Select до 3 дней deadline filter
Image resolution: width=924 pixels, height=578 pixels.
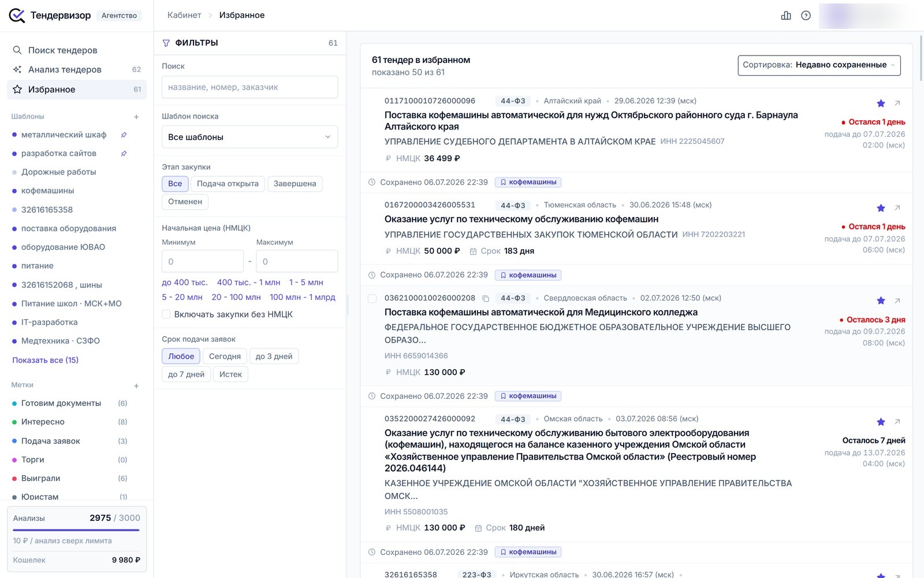point(274,356)
